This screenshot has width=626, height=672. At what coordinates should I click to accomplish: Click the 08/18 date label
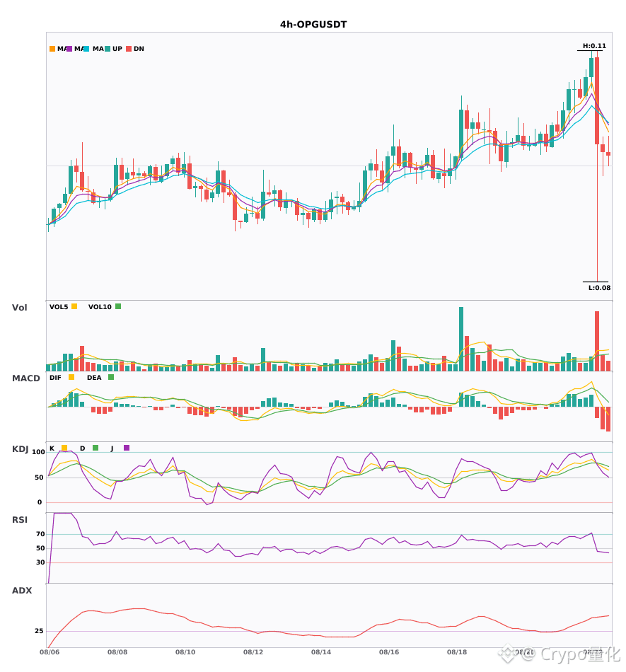click(457, 652)
